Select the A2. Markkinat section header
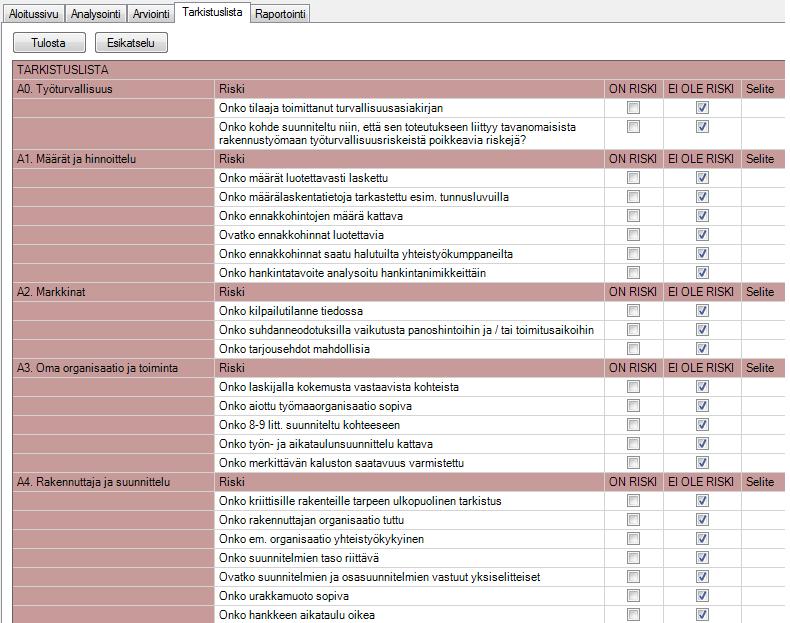This screenshot has width=790, height=623. pos(113,292)
